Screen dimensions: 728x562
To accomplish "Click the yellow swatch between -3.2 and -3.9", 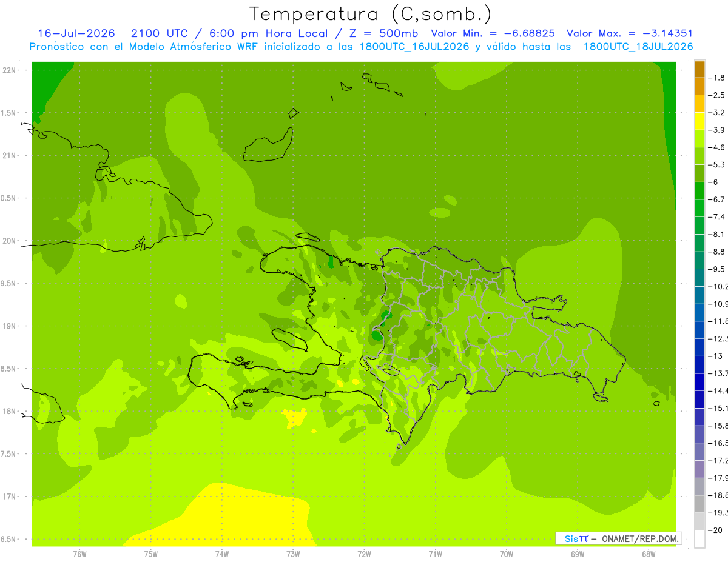I will click(699, 121).
